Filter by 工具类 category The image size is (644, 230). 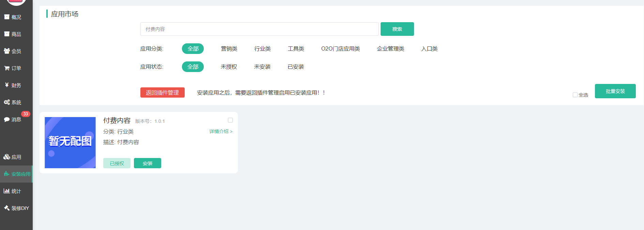[x=296, y=49]
